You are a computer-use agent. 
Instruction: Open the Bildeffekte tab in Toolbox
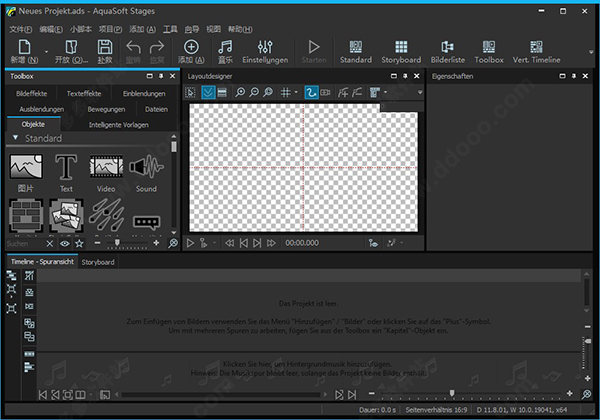coord(31,94)
